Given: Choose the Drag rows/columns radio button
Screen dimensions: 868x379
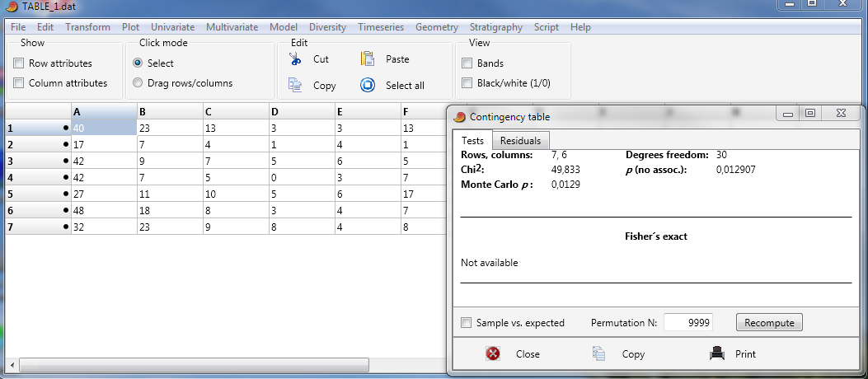Looking at the screenshot, I should tap(138, 83).
